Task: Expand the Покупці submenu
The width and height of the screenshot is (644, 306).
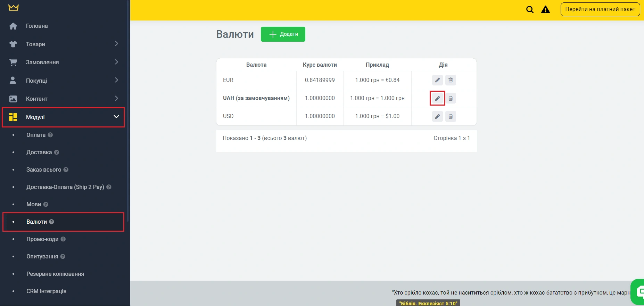Action: click(116, 80)
